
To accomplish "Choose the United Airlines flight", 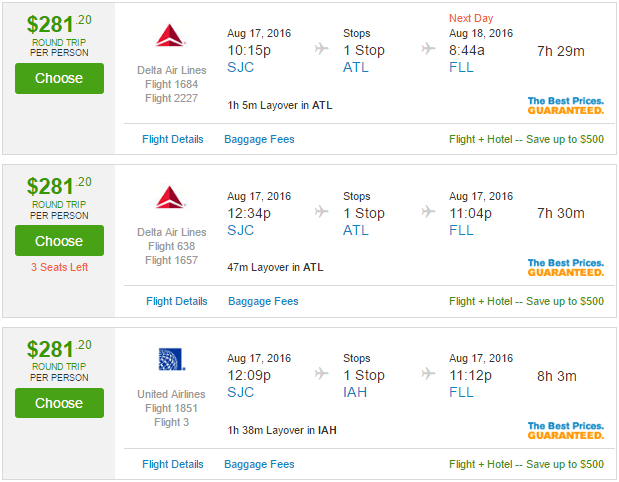I will point(60,403).
